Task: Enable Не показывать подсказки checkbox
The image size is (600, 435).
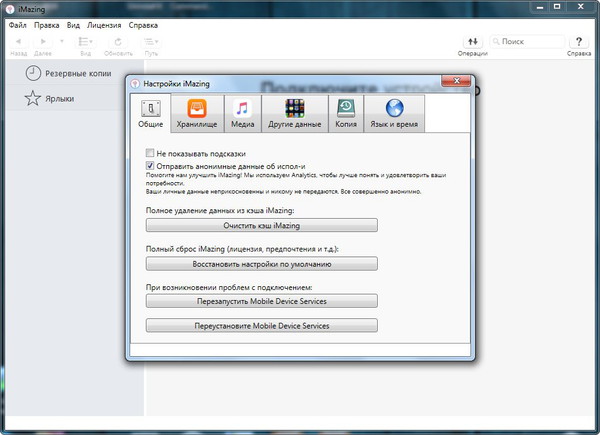Action: [x=151, y=154]
